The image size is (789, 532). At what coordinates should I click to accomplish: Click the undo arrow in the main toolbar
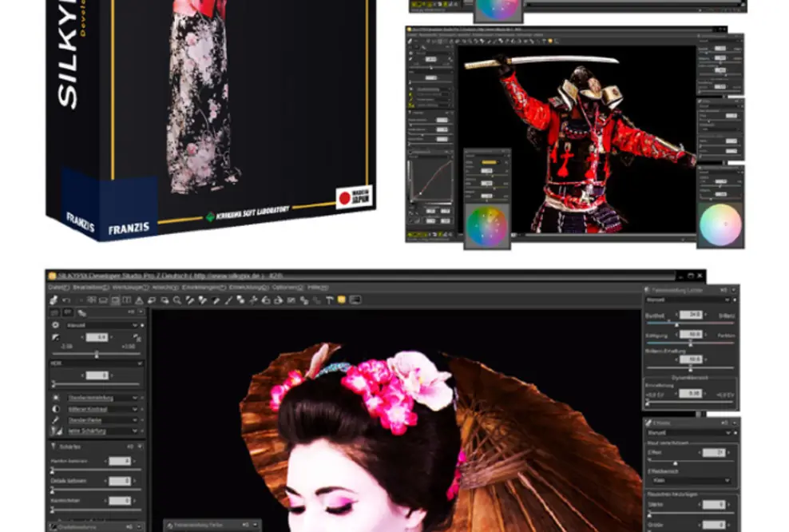[x=66, y=300]
